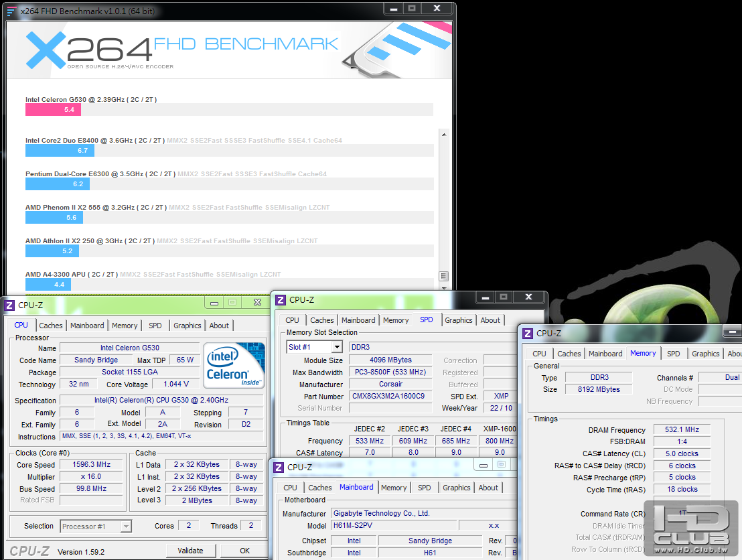Open Graphics tab in Memory window
This screenshot has width=742, height=560.
(706, 354)
